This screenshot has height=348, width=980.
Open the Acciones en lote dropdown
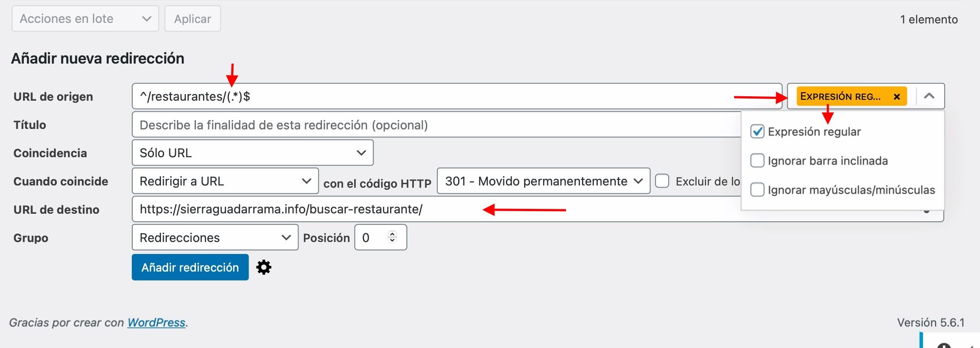[x=85, y=19]
